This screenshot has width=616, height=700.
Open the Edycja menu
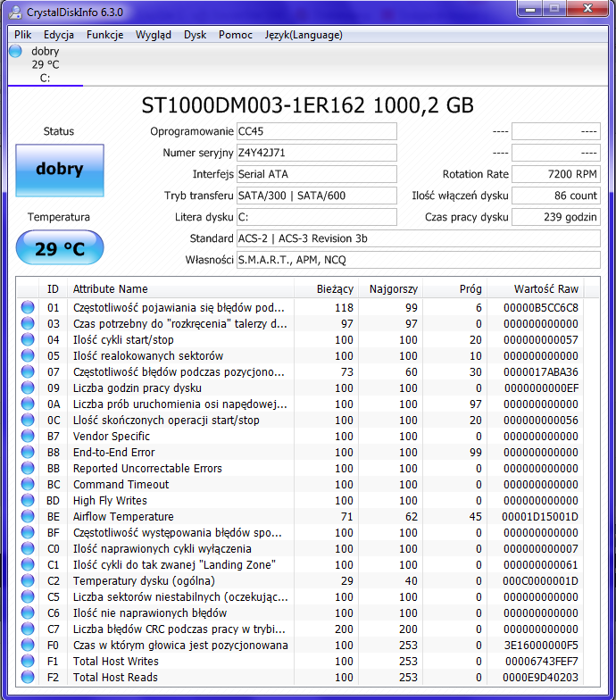coord(59,35)
